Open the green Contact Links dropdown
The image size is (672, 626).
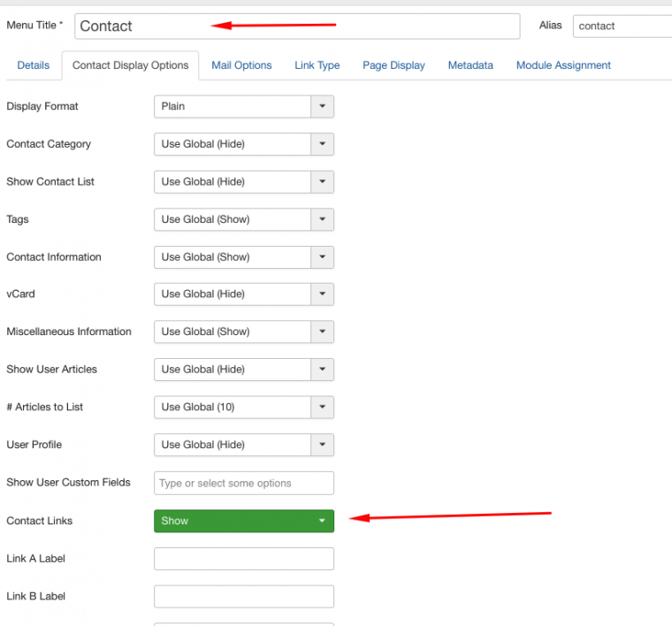tap(243, 521)
